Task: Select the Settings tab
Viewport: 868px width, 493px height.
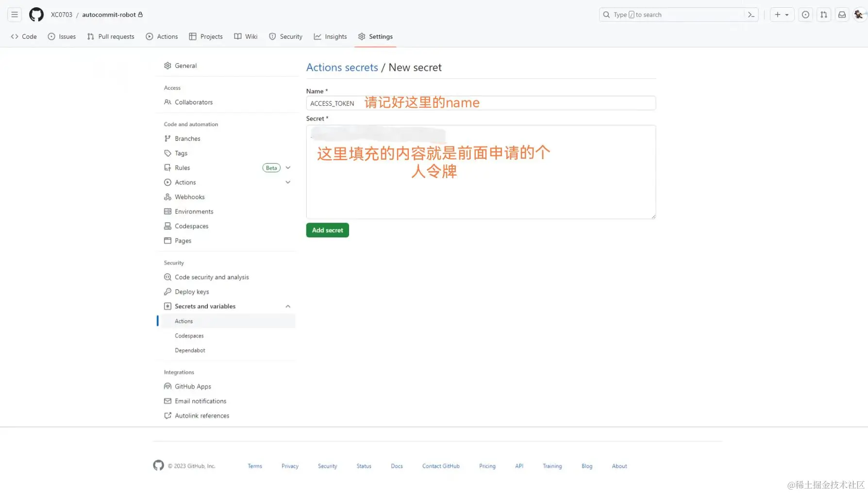Action: coord(375,36)
